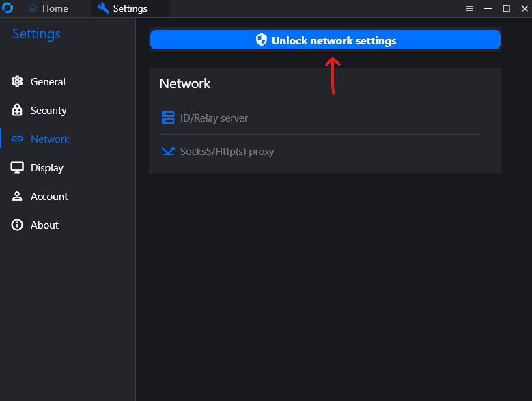Click the RustDesk logo icon
532x401 pixels.
[x=8, y=8]
